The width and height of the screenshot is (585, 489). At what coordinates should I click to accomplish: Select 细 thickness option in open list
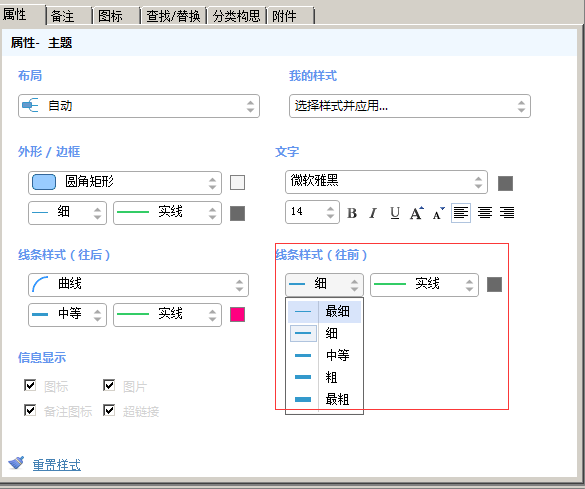pos(324,333)
